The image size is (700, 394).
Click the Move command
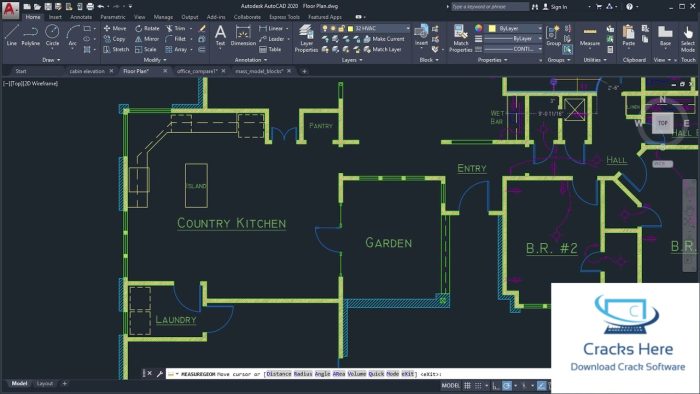115,28
